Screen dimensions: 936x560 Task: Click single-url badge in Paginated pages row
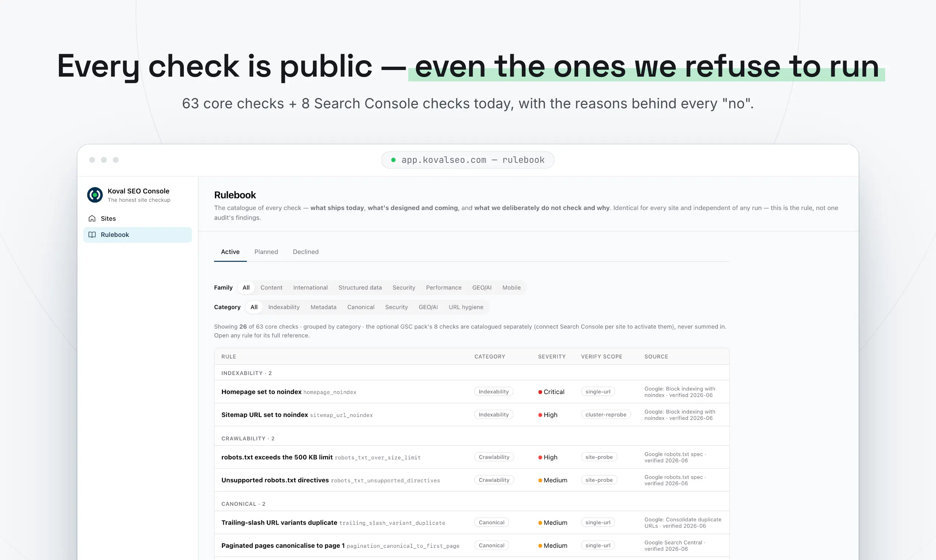(x=598, y=546)
